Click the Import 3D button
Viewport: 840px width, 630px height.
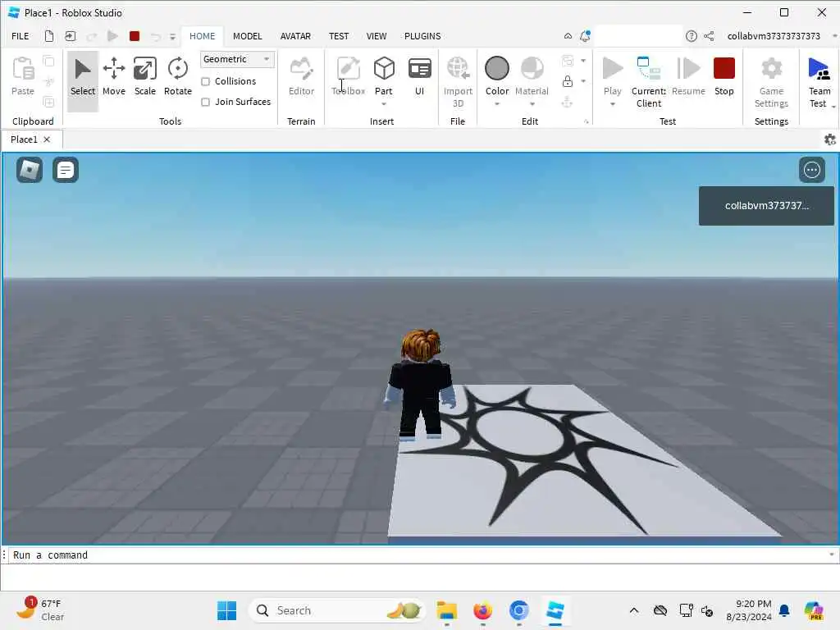458,81
